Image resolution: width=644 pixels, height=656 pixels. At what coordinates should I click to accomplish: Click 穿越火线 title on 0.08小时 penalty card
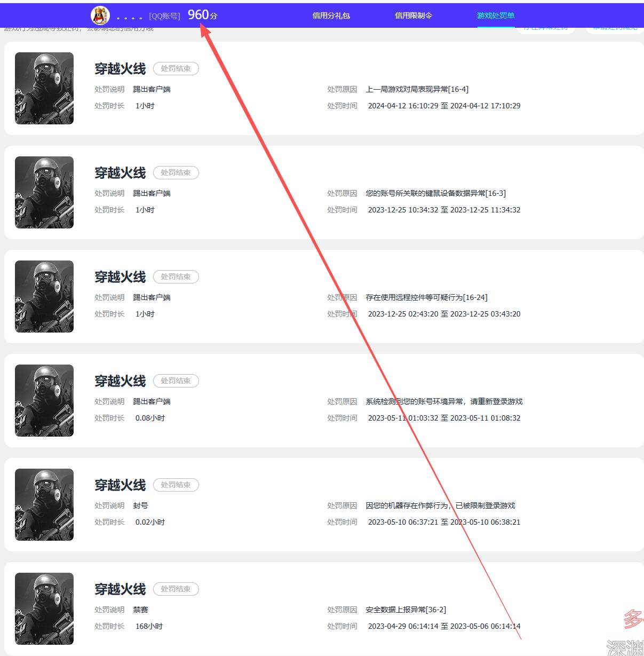click(120, 381)
